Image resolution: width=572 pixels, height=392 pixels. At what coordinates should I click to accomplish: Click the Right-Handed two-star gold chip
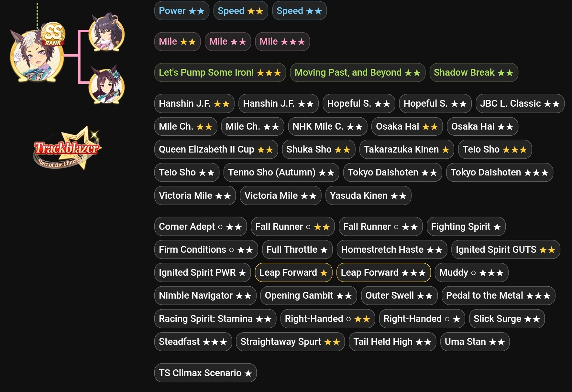[x=328, y=319]
